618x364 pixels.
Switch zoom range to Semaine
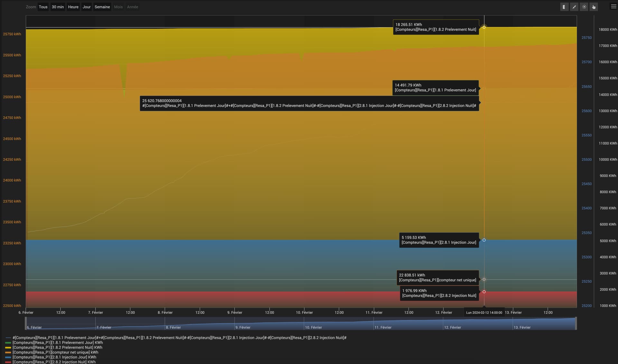pos(102,7)
